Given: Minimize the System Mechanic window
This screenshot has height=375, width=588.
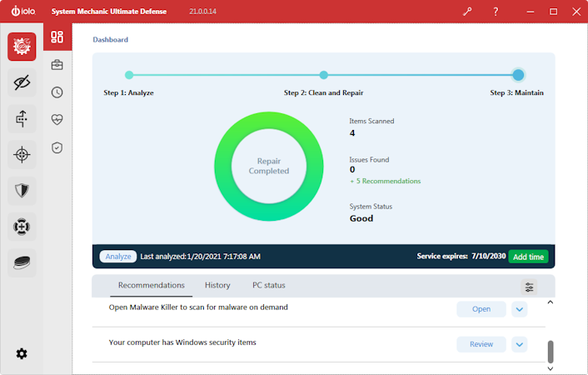Looking at the screenshot, I should 531,12.
